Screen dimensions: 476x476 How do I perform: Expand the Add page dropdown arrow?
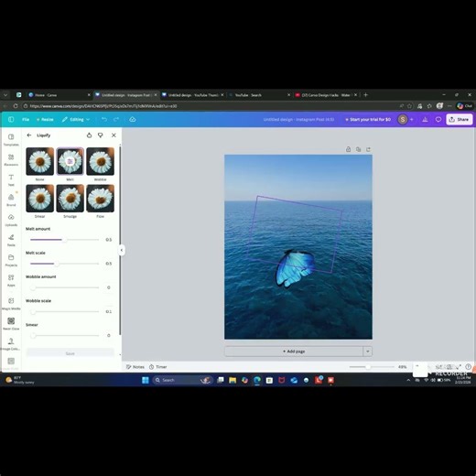tap(367, 352)
